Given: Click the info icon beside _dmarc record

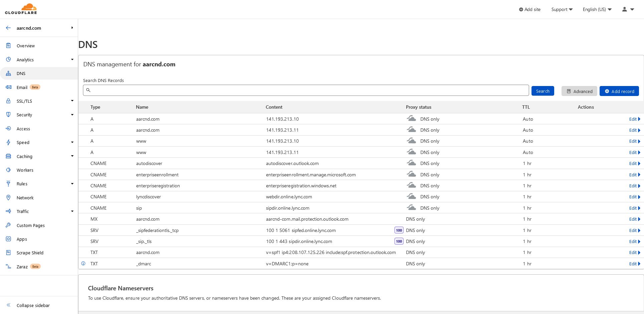Looking at the screenshot, I should point(83,264).
